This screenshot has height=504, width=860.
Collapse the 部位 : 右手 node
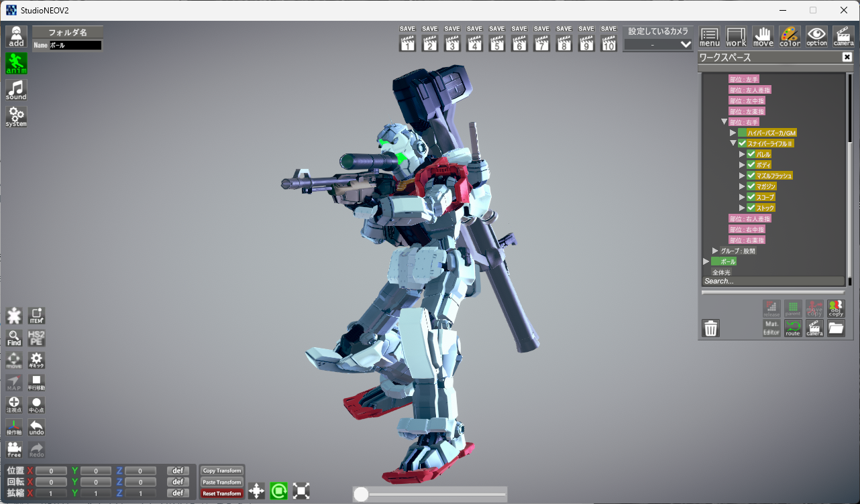tap(724, 122)
